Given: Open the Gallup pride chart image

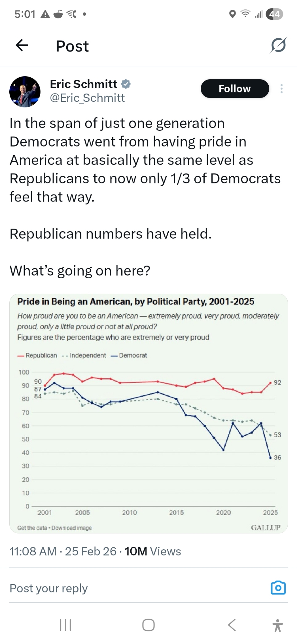Looking at the screenshot, I should pos(148,413).
